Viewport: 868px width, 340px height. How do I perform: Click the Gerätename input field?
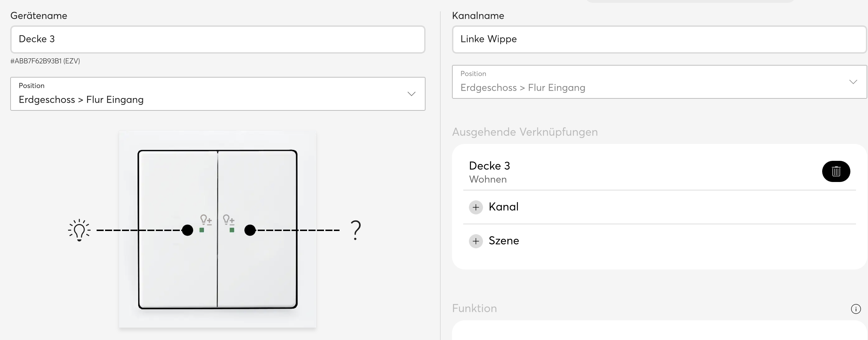218,39
